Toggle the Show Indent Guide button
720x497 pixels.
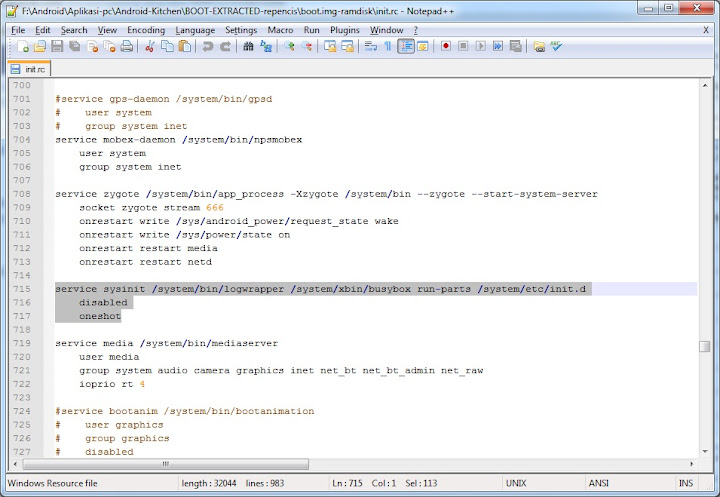pyautogui.click(x=406, y=47)
